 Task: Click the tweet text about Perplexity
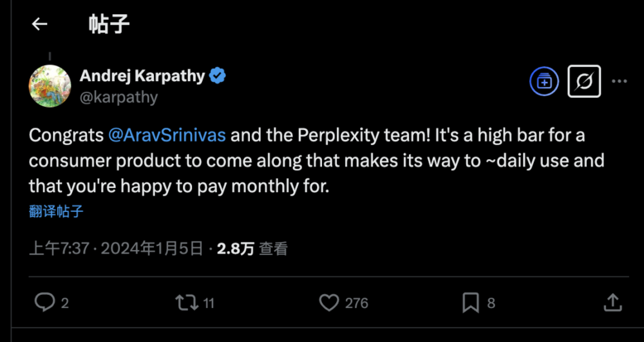(x=316, y=161)
